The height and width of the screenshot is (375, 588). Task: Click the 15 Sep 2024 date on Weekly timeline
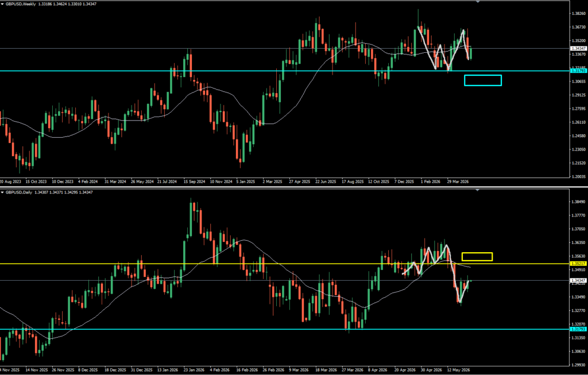click(194, 181)
